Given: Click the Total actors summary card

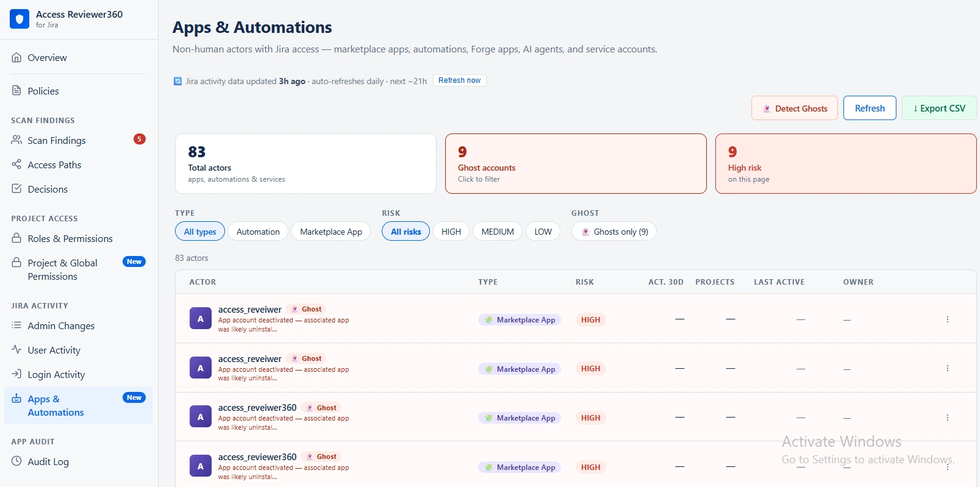Looking at the screenshot, I should 306,164.
